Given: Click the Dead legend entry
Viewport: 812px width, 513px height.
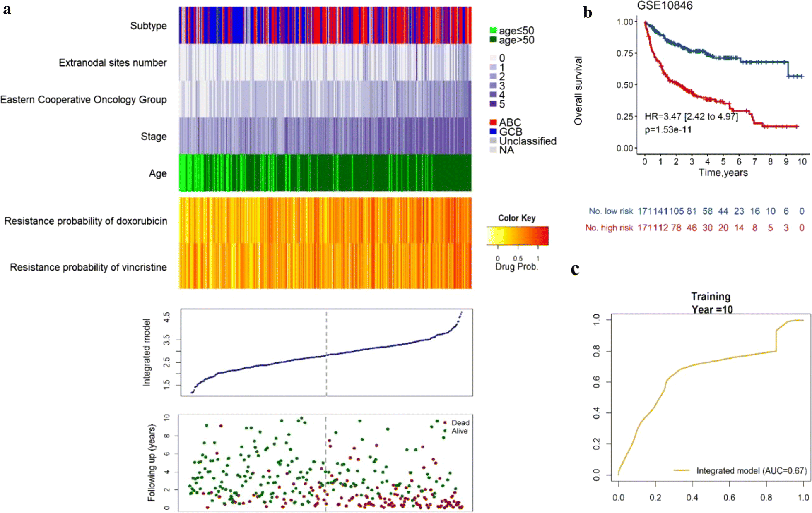Looking at the screenshot, I should pyautogui.click(x=457, y=422).
